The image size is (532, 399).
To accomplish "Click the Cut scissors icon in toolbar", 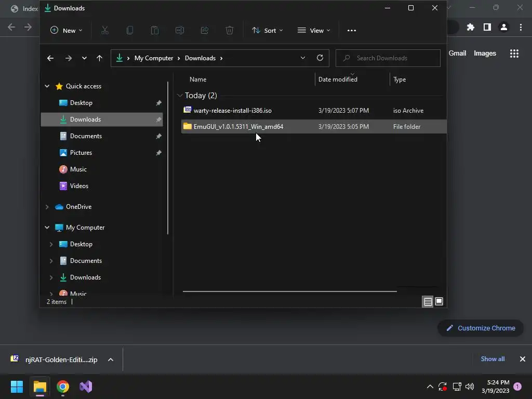I will point(105,31).
